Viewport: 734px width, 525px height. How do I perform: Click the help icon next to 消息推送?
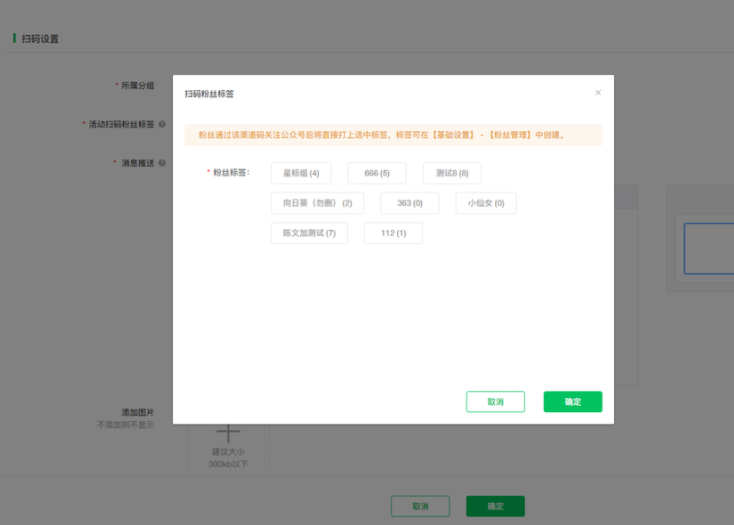(162, 163)
